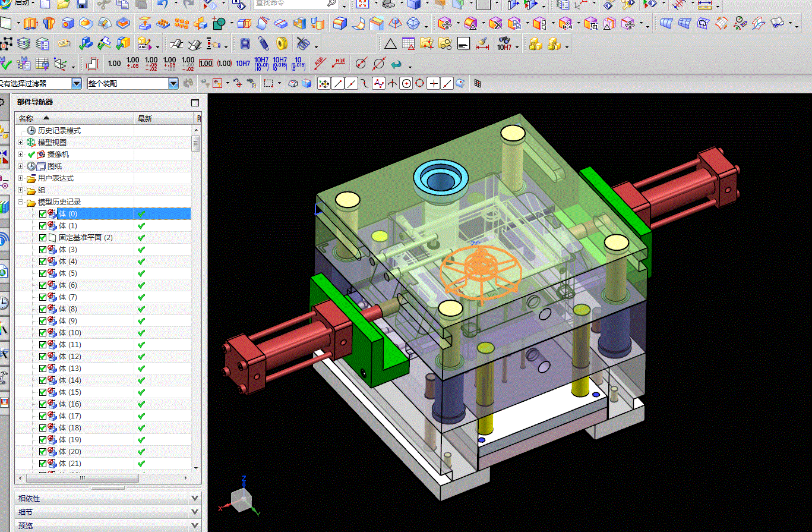Click the 查找命令 search field
812x532 pixels.
click(296, 4)
